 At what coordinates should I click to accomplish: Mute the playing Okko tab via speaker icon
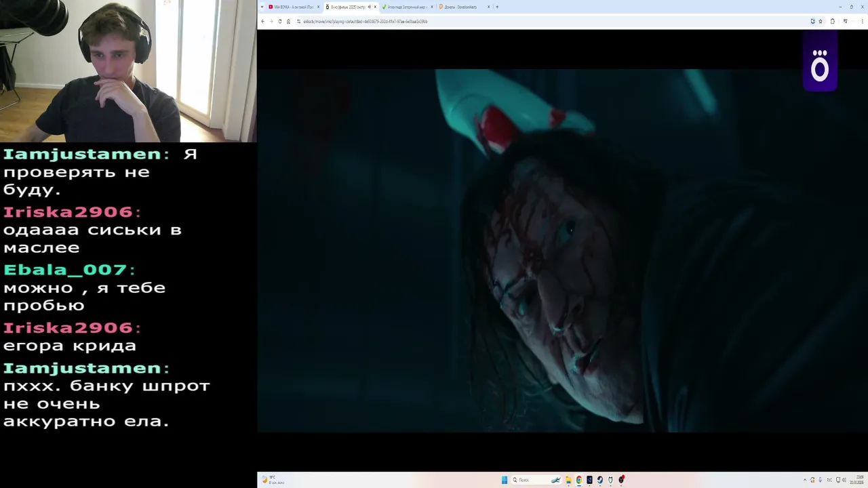pyautogui.click(x=369, y=7)
